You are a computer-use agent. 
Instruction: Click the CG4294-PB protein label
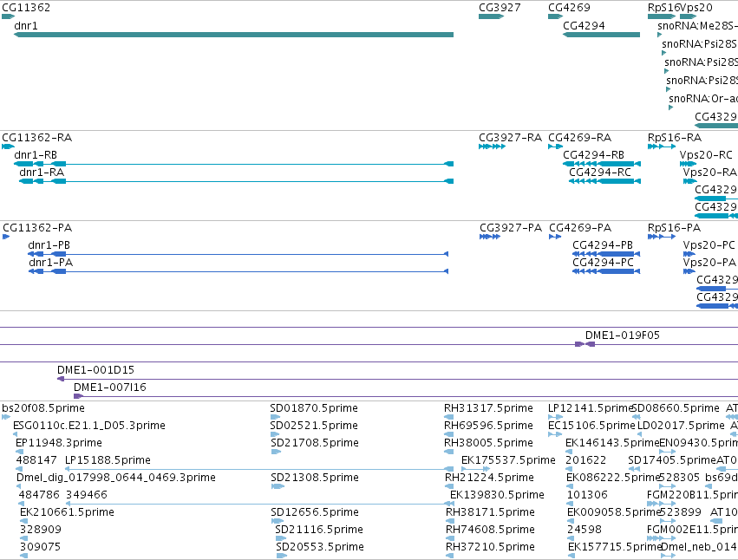603,245
